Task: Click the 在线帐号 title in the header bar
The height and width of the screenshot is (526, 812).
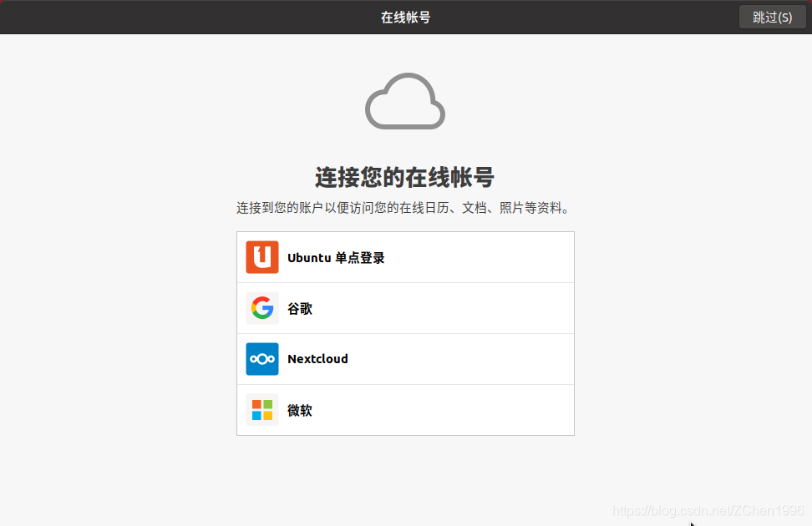Action: 405,18
